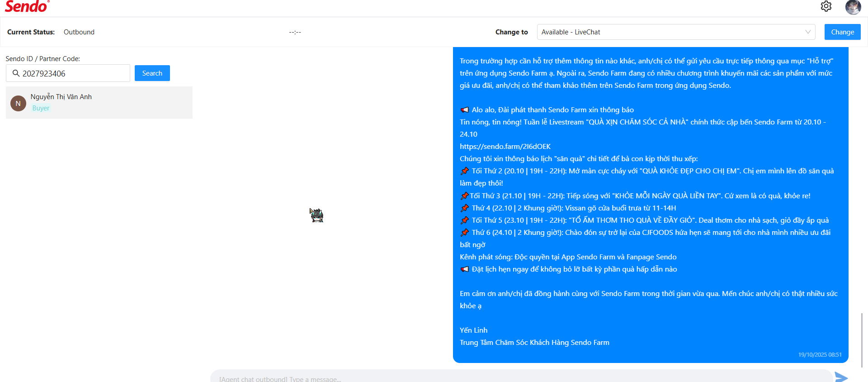Click the Search button
Image resolution: width=868 pixels, height=382 pixels.
(x=152, y=73)
